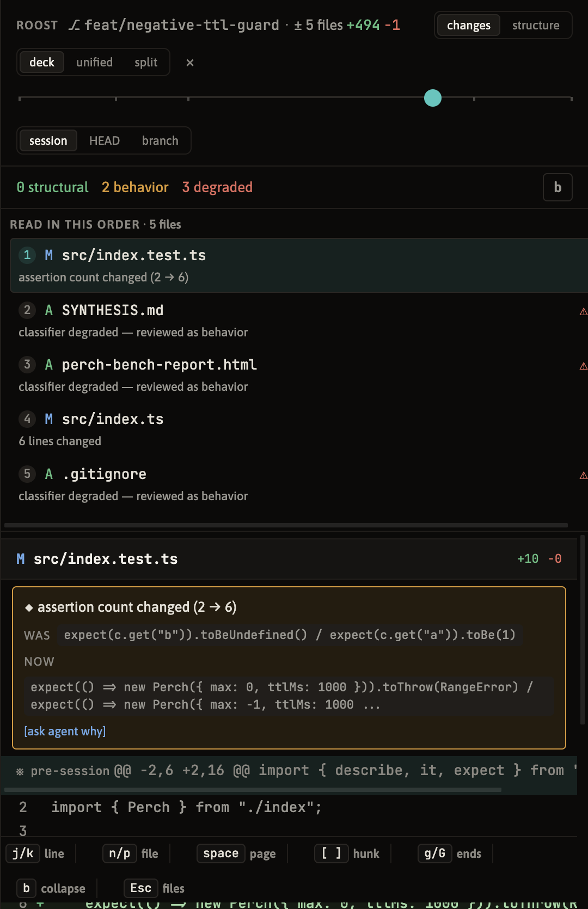Switch diff layout to split

point(146,62)
